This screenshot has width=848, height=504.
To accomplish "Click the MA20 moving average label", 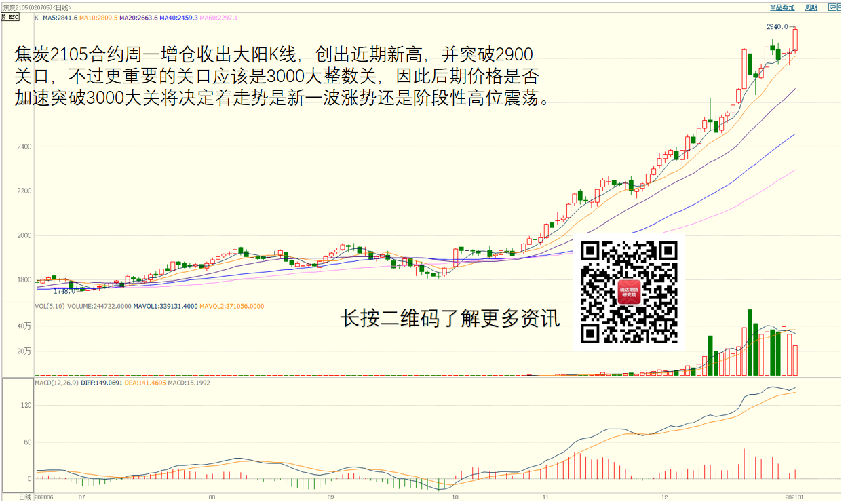I will click(138, 18).
